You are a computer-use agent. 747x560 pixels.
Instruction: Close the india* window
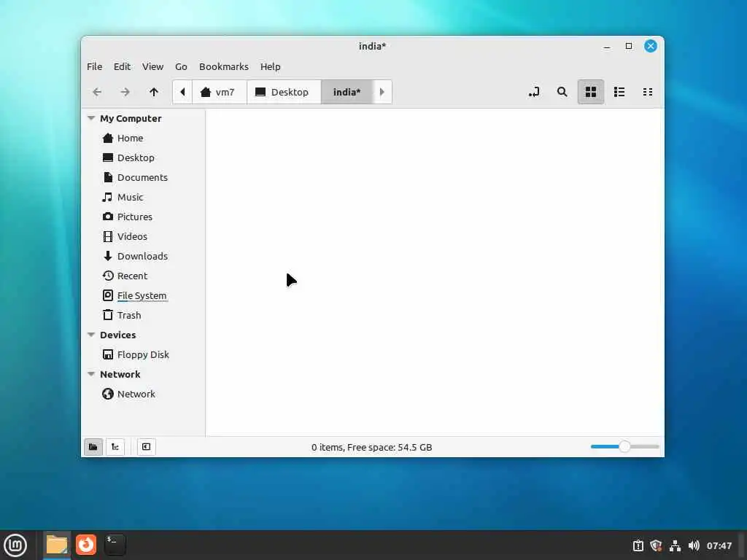pos(651,46)
